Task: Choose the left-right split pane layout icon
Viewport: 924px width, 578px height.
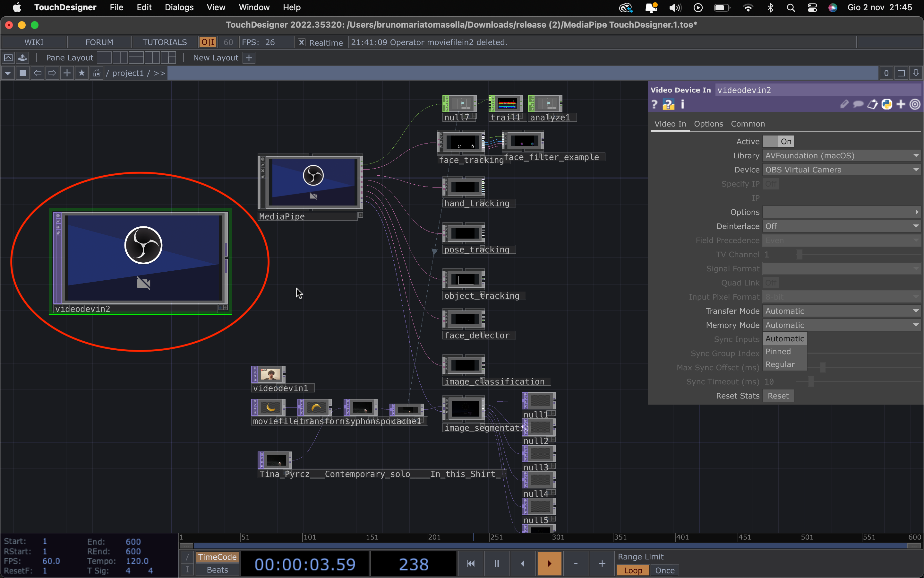Action: click(120, 58)
